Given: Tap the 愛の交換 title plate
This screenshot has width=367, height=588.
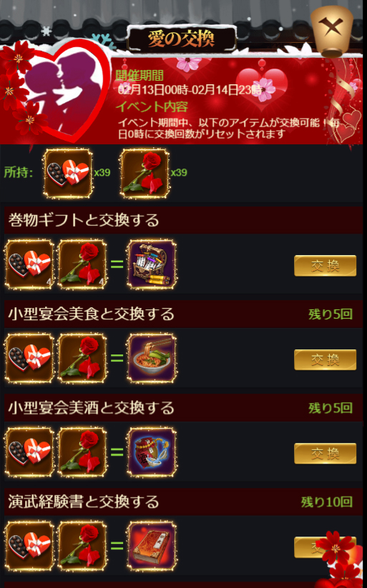Looking at the screenshot, I should click(182, 39).
